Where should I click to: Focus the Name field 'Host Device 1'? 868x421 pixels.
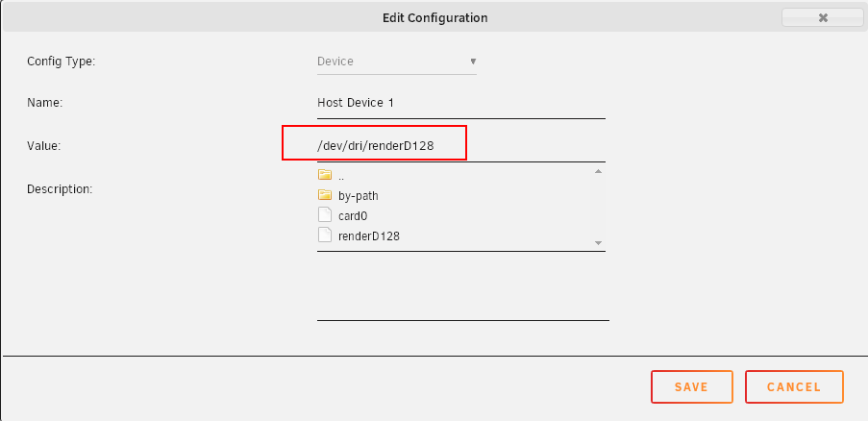pyautogui.click(x=460, y=102)
